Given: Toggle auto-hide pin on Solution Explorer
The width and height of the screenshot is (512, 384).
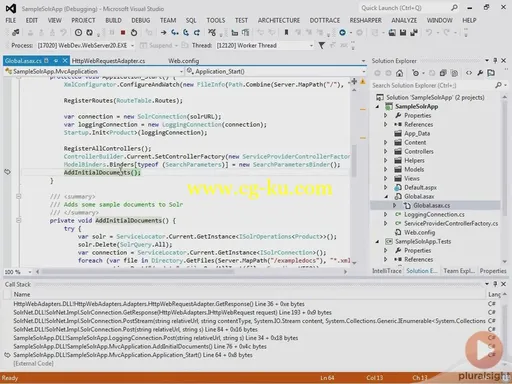Looking at the screenshot, I should point(495,60).
